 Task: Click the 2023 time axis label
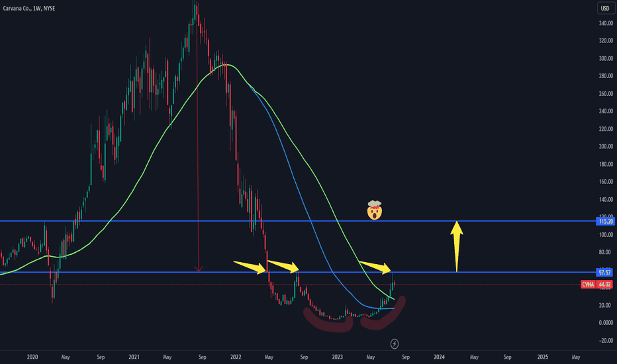click(337, 357)
